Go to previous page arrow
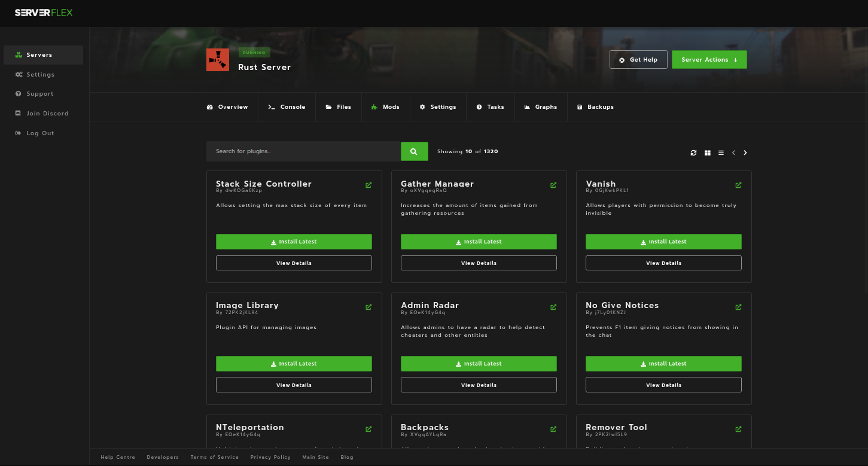This screenshot has height=466, width=868. pos(734,153)
